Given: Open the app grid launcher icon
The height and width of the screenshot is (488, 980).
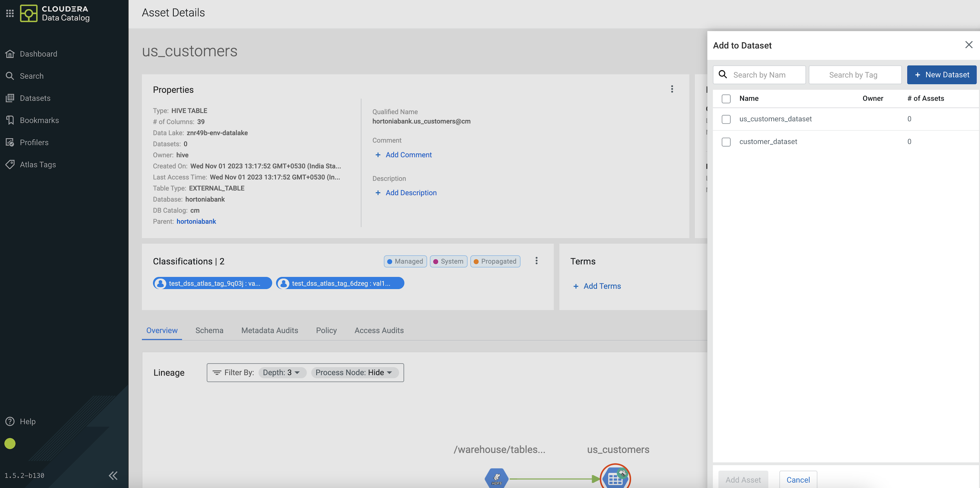Looking at the screenshot, I should pos(10,13).
